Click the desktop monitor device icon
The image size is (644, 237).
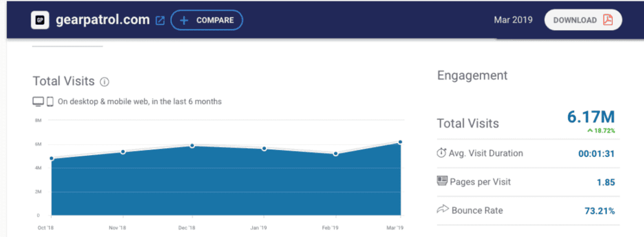(x=38, y=101)
